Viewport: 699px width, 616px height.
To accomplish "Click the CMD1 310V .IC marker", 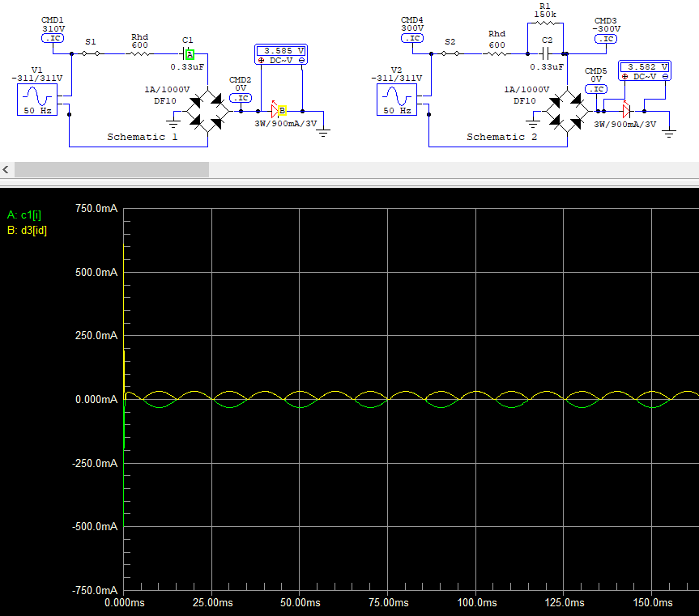I will (53, 38).
